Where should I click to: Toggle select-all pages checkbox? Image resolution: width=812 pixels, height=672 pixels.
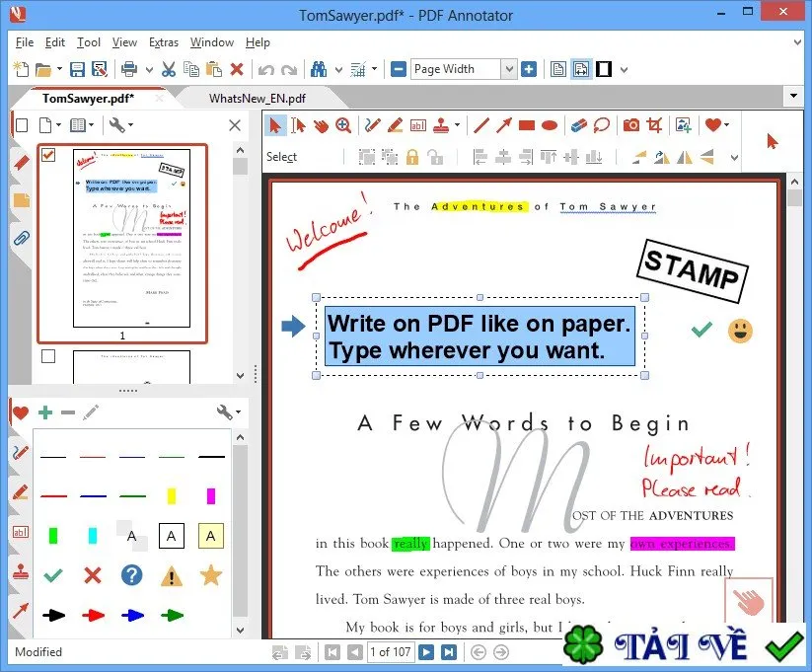click(22, 125)
